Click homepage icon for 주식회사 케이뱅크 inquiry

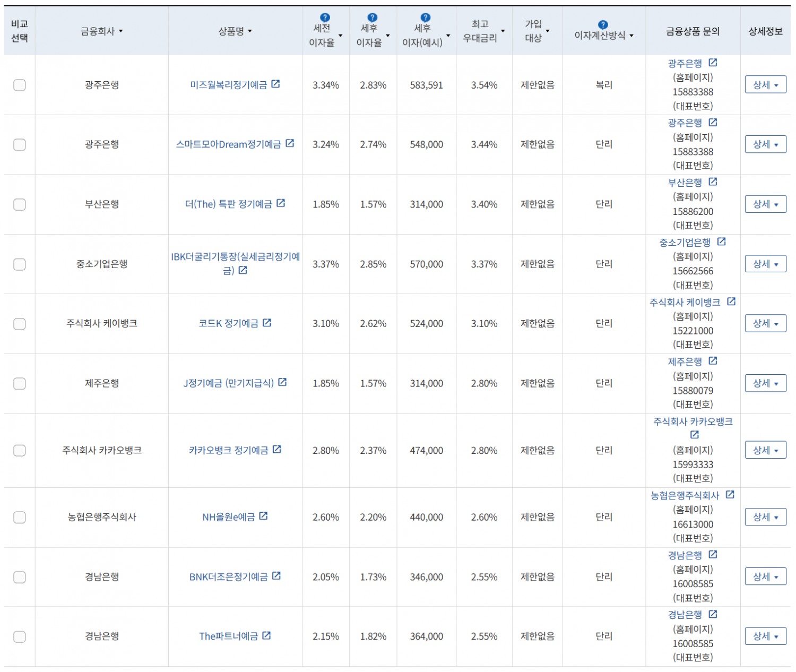731,301
